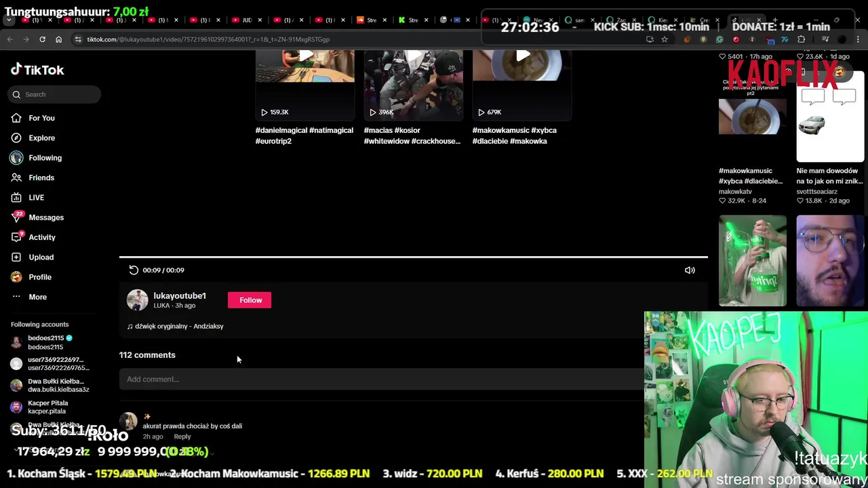The height and width of the screenshot is (488, 868).
Task: Seek on the video progress bar
Action: point(414,257)
